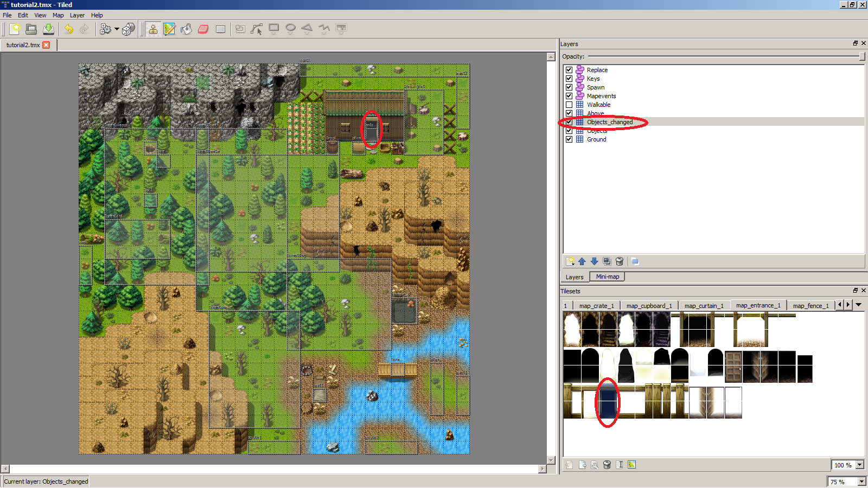Click the Redo arrow icon
868x488 pixels.
coord(85,29)
